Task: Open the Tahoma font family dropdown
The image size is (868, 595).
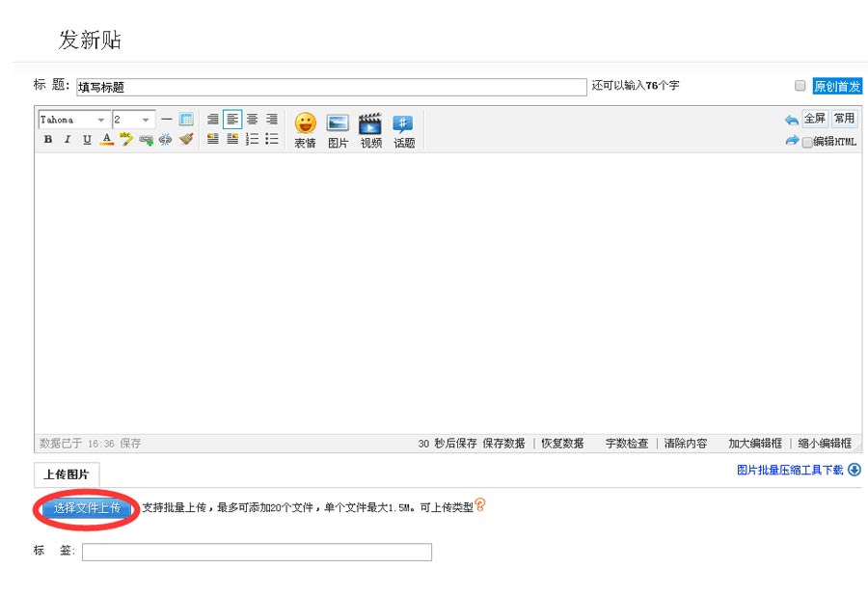Action: (73, 120)
